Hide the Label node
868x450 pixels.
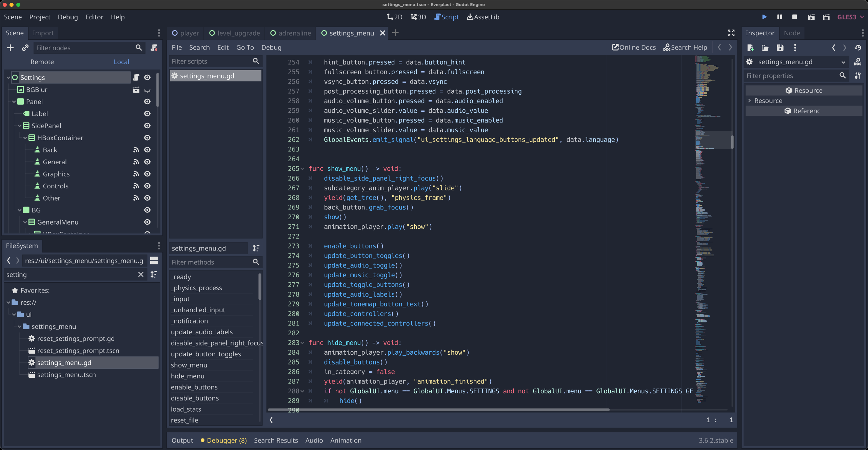pyautogui.click(x=147, y=114)
